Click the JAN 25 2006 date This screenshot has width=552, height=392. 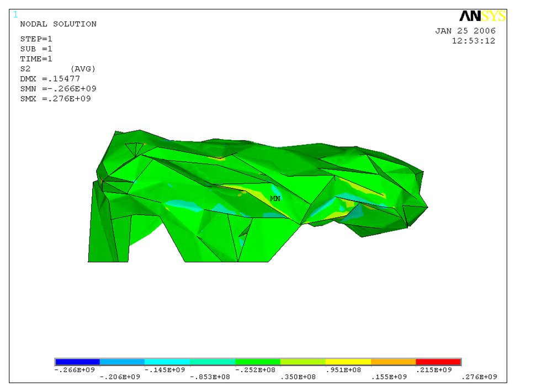click(x=465, y=31)
